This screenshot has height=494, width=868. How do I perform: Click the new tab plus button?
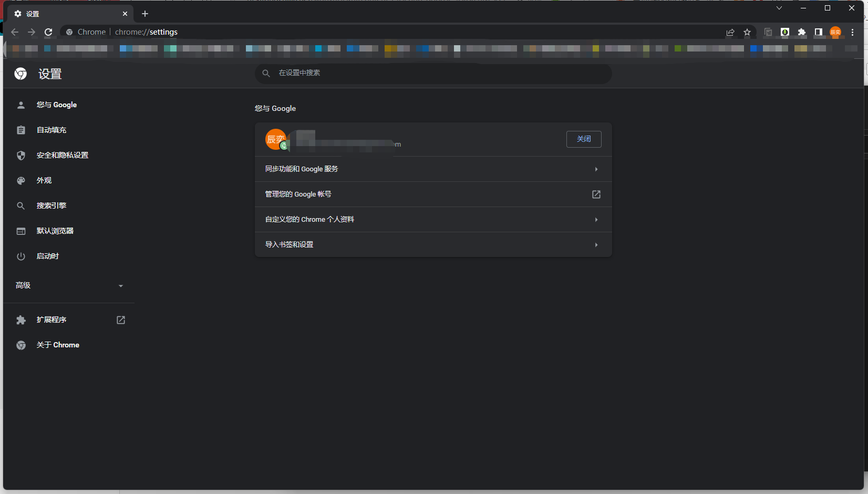145,14
